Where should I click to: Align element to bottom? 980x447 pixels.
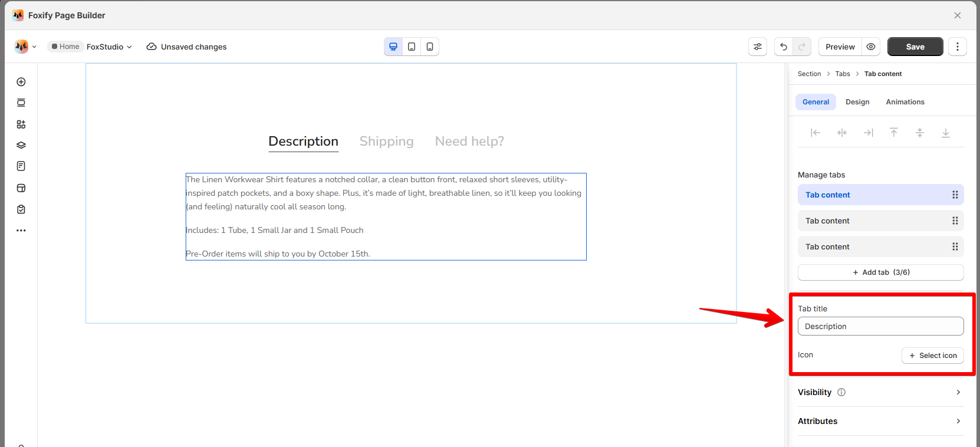point(946,133)
